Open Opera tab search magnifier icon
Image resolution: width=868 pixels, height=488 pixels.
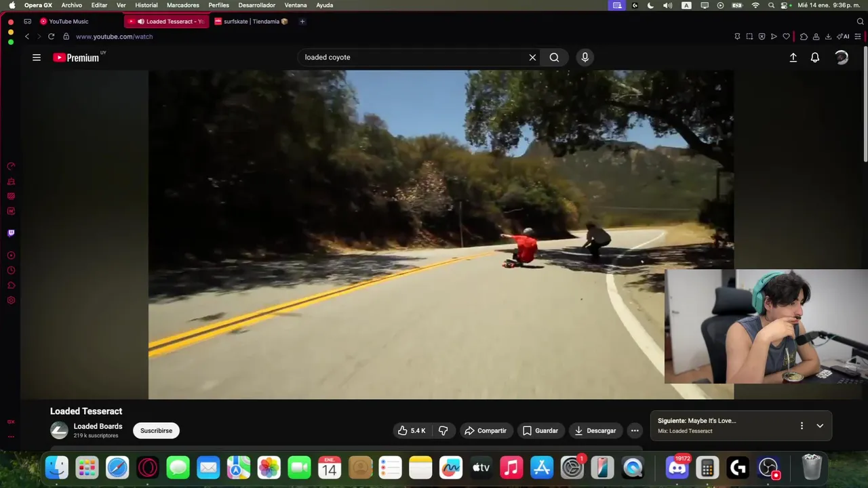[x=861, y=21]
